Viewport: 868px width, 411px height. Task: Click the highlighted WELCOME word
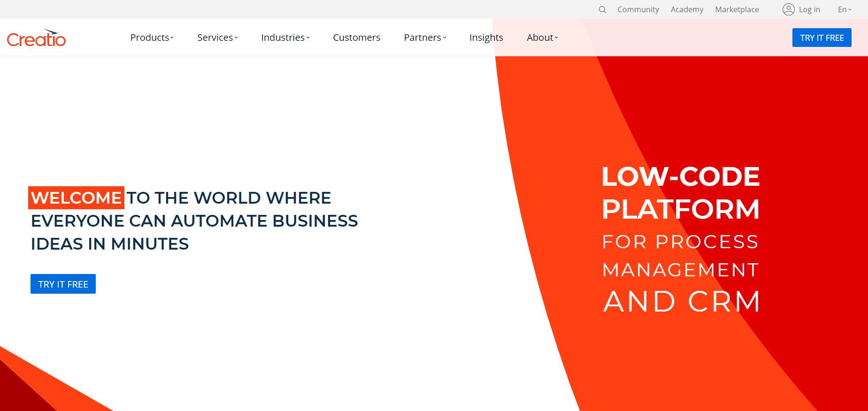pos(76,198)
